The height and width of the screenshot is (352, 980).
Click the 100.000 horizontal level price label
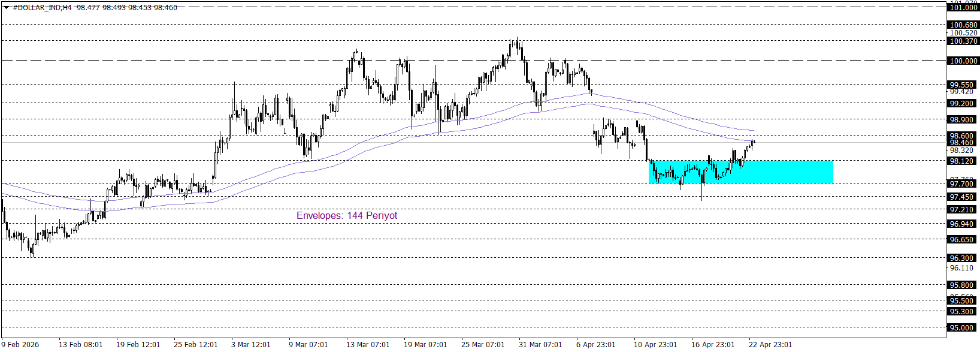tap(963, 61)
